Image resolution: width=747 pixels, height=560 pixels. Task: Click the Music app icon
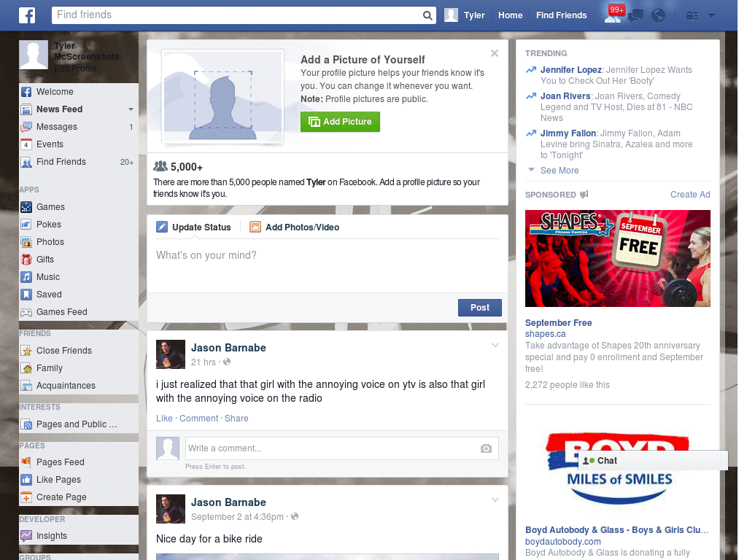26,277
